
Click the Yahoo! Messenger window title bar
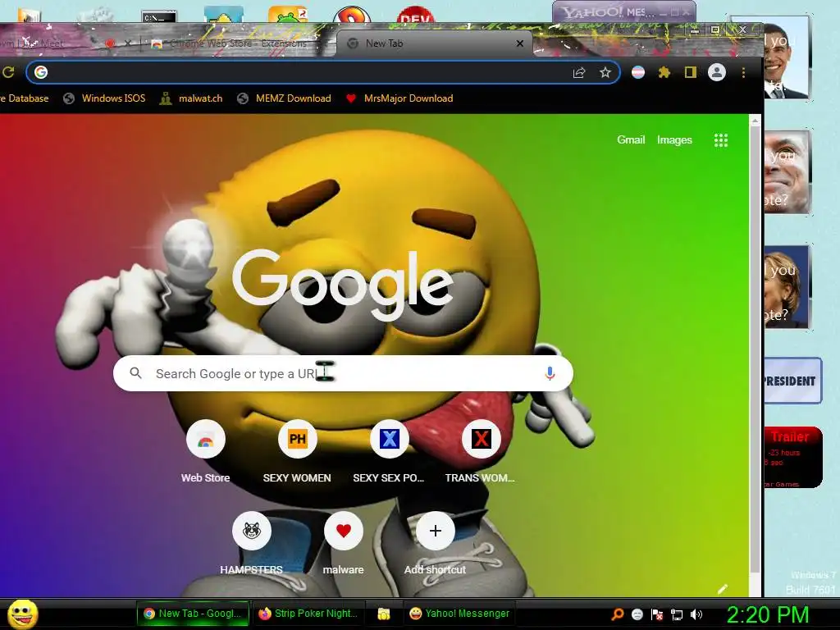click(x=624, y=11)
